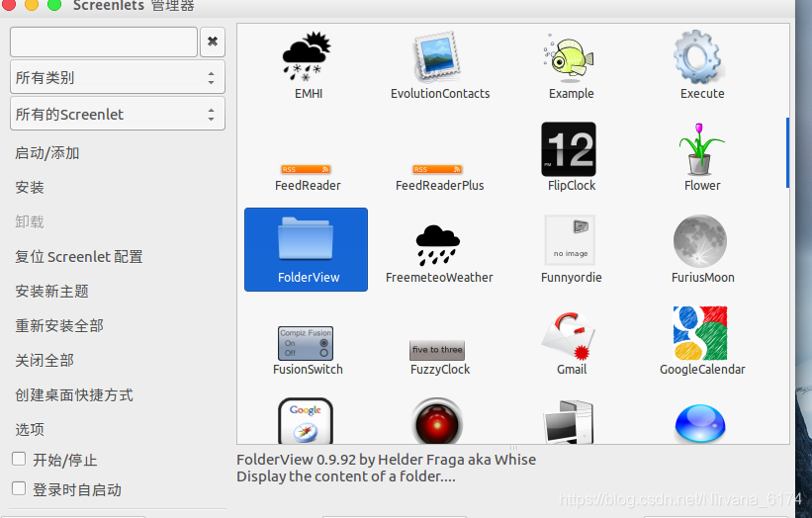The image size is (812, 518).
Task: Select the FuriusMoon screenlet icon
Action: [701, 241]
